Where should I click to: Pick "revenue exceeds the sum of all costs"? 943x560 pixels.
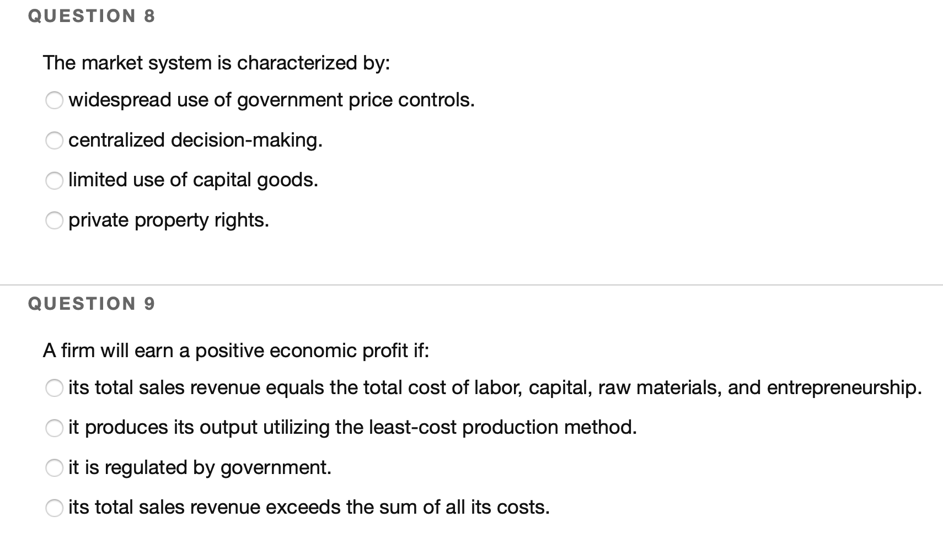point(55,508)
